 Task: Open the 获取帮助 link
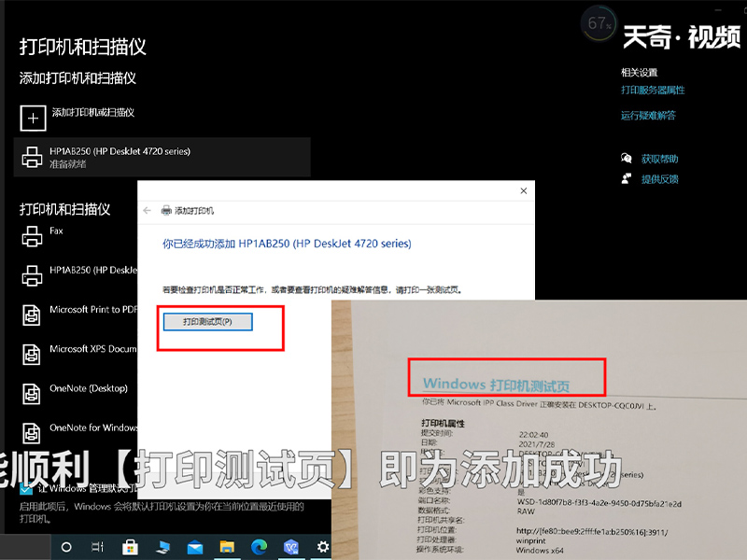click(x=660, y=159)
